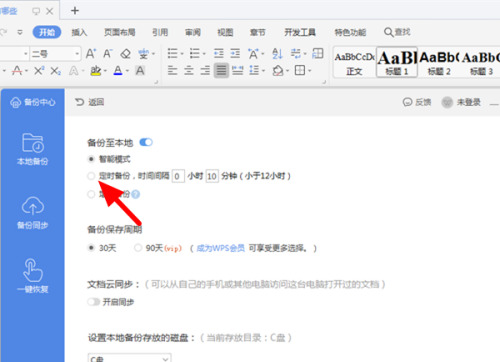Image resolution: width=500 pixels, height=362 pixels.
Task: Click the 备份中心 home icon
Action: click(x=15, y=102)
